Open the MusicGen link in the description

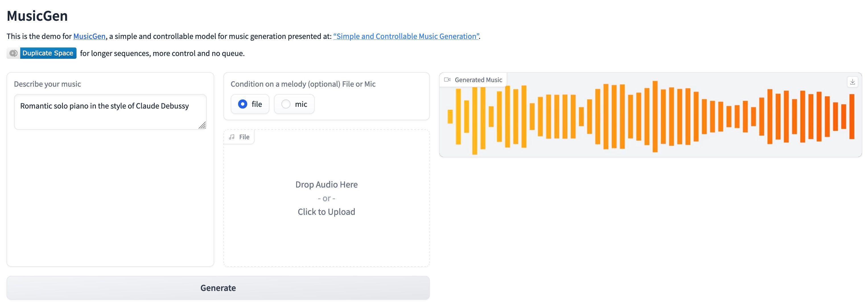(x=89, y=36)
